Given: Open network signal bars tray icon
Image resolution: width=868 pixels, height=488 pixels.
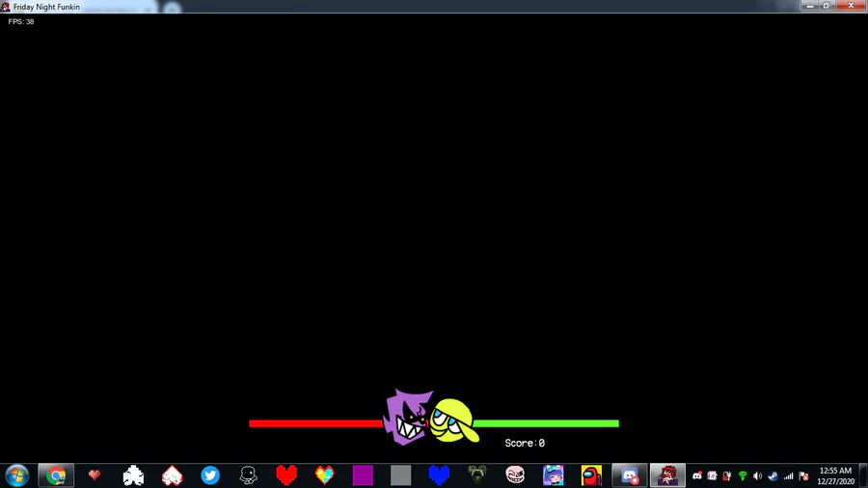Looking at the screenshot, I should click(x=788, y=475).
